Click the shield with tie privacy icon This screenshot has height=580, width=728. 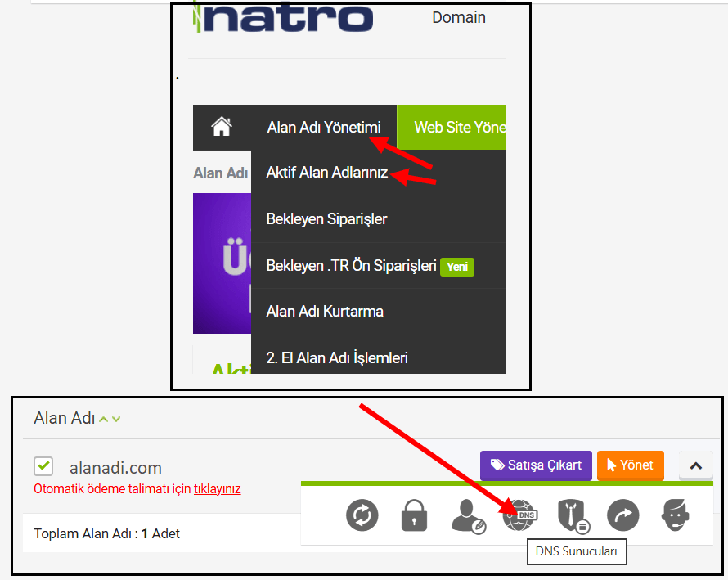point(573,516)
